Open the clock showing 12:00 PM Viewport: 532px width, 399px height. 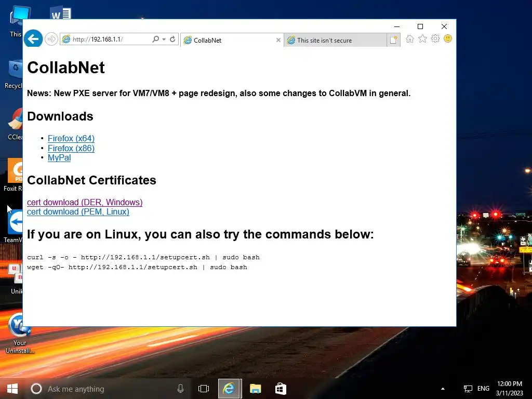[509, 389]
